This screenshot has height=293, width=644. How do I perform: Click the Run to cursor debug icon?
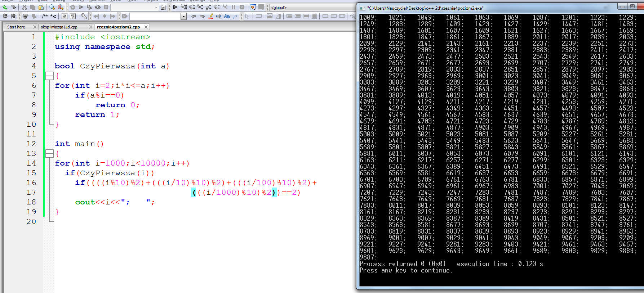pyautogui.click(x=184, y=7)
